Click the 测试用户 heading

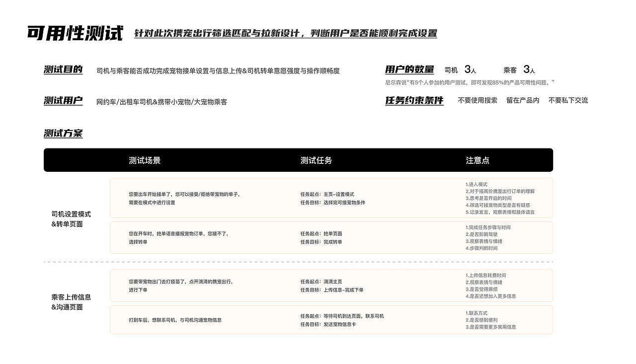click(x=63, y=101)
